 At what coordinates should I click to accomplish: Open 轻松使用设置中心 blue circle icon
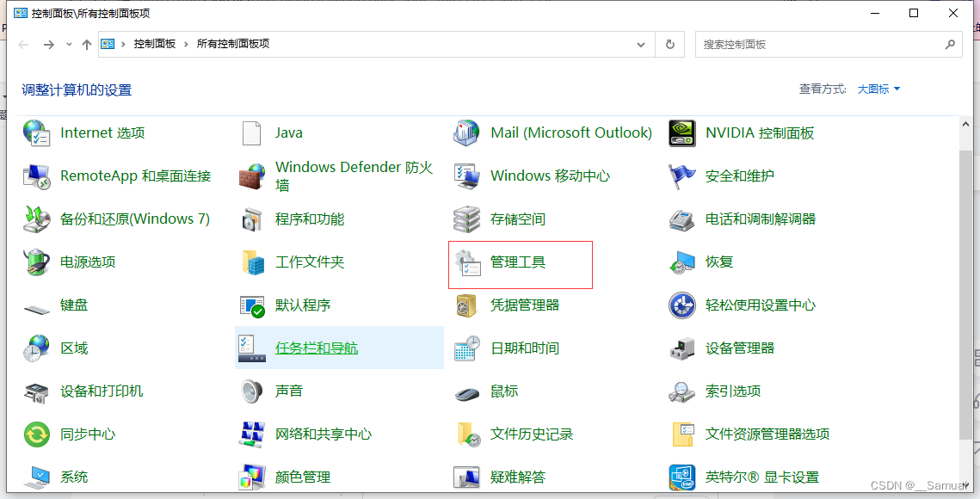682,305
